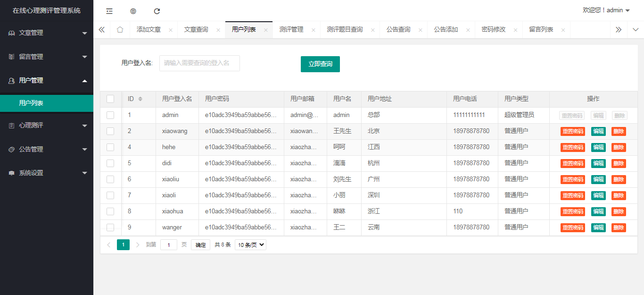644x295 pixels.
Task: Open the admin account dropdown
Action: 606,10
